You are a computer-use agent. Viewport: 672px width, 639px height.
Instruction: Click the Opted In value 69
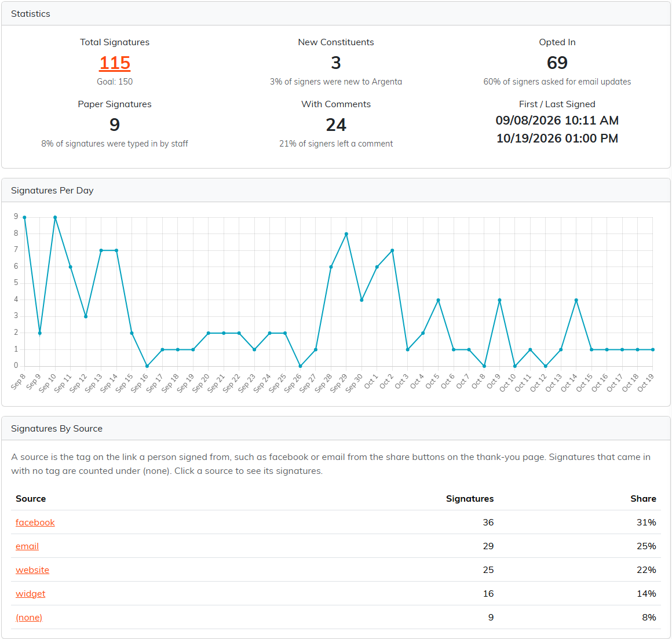click(557, 63)
